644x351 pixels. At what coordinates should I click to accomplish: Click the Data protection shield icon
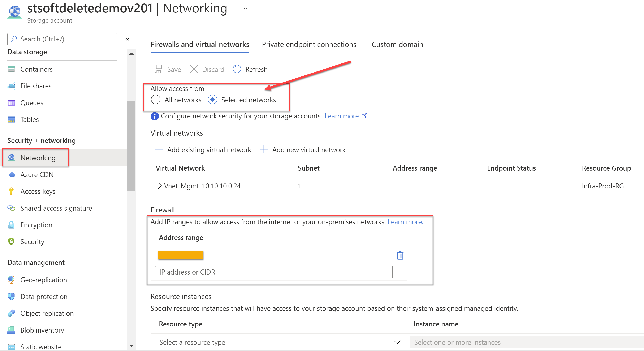coord(11,296)
